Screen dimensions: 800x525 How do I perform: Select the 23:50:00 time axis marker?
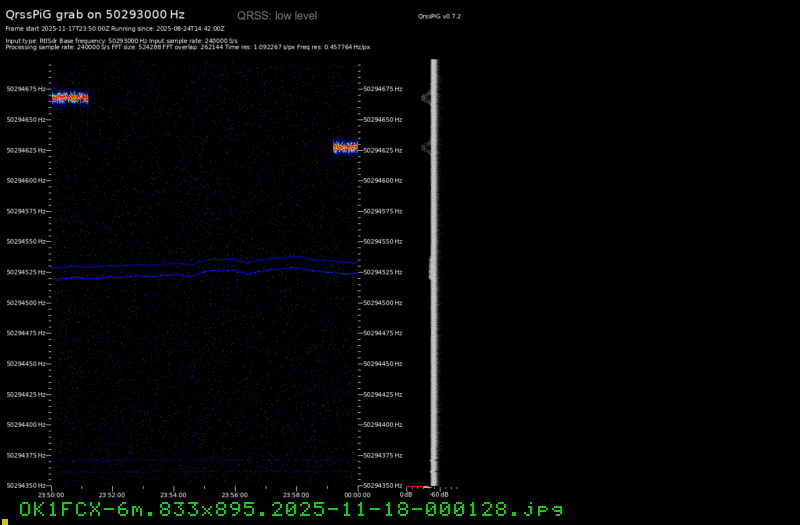click(51, 494)
